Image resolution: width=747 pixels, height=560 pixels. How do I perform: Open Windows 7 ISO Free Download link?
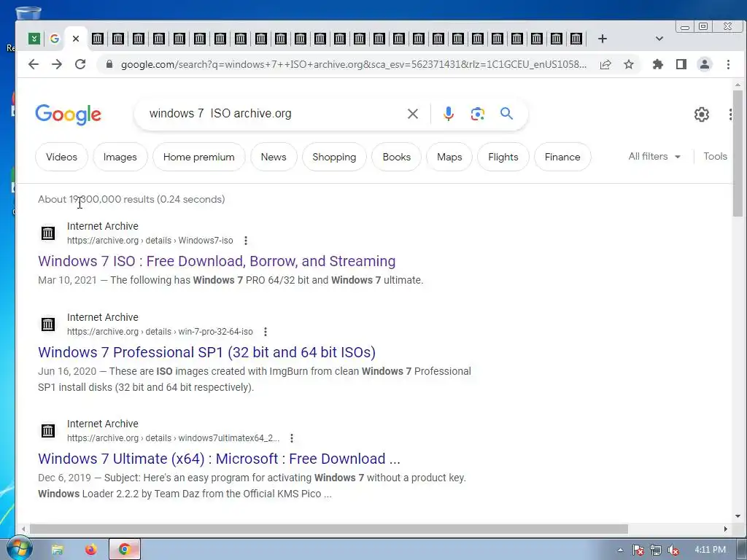(x=217, y=261)
